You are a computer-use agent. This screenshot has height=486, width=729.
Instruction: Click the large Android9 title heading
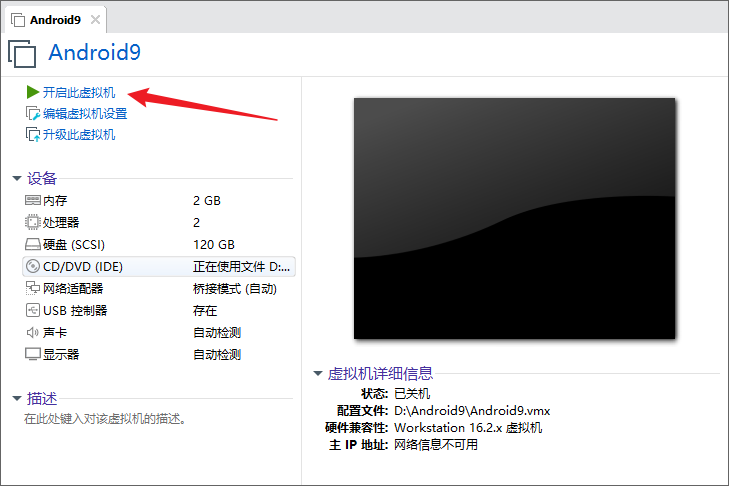coord(95,52)
